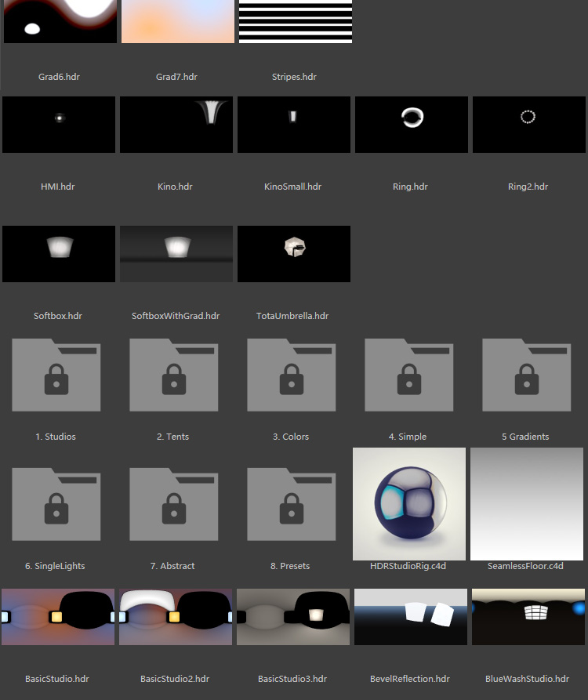Click the BlueWashStudio.hdr file name
The width and height of the screenshot is (588, 700).
pyautogui.click(x=528, y=679)
